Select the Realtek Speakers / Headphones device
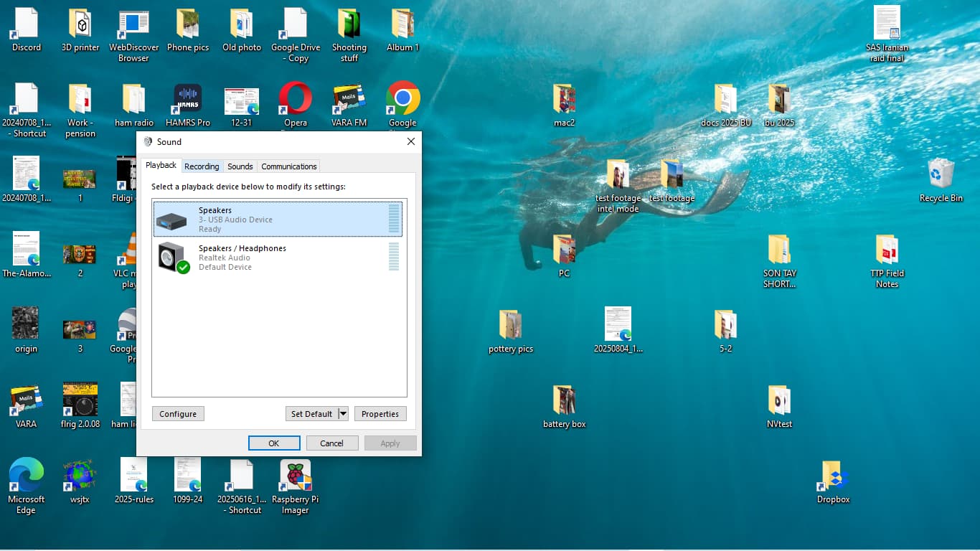980x551 pixels. pyautogui.click(x=278, y=257)
